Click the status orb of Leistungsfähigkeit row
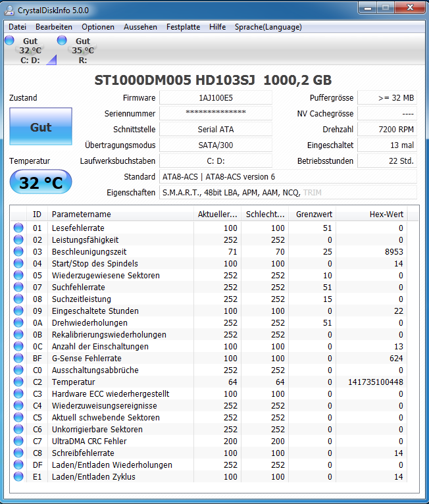Viewport: 429px width, 504px height. 18,239
